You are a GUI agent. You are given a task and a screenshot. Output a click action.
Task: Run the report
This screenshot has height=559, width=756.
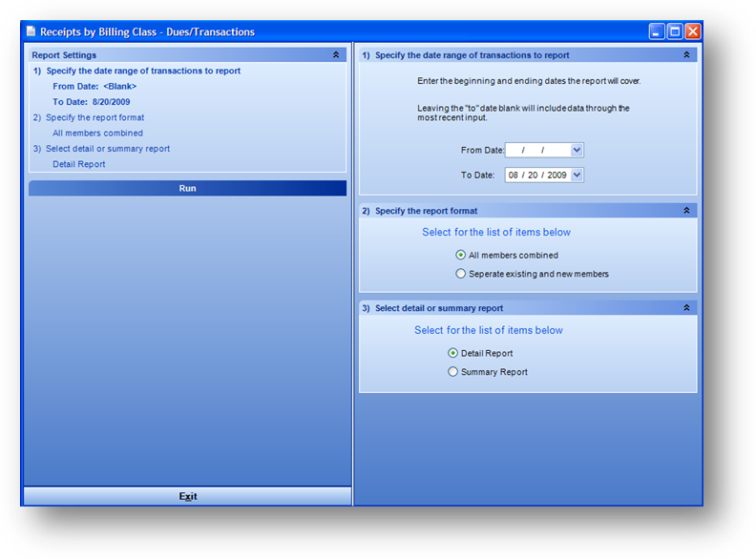187,189
